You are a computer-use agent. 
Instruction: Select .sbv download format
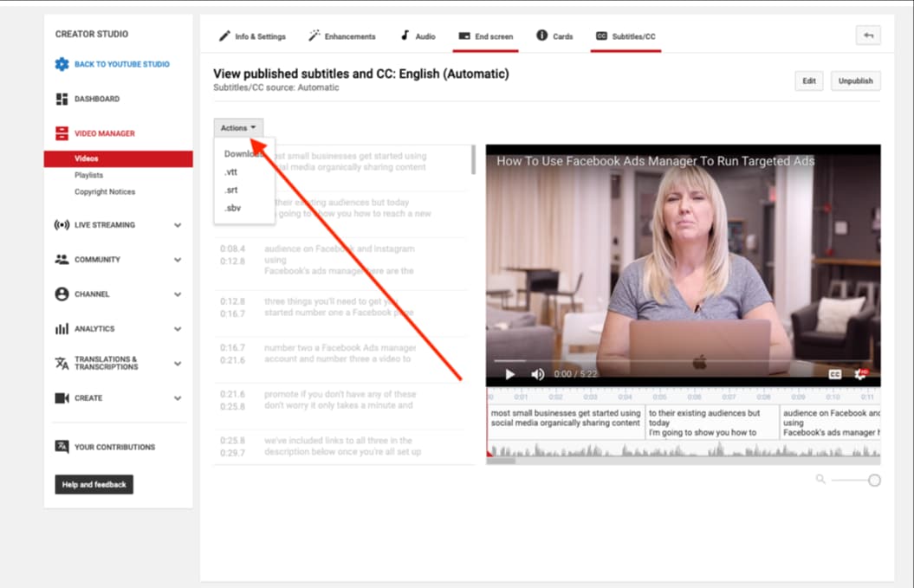tap(232, 208)
